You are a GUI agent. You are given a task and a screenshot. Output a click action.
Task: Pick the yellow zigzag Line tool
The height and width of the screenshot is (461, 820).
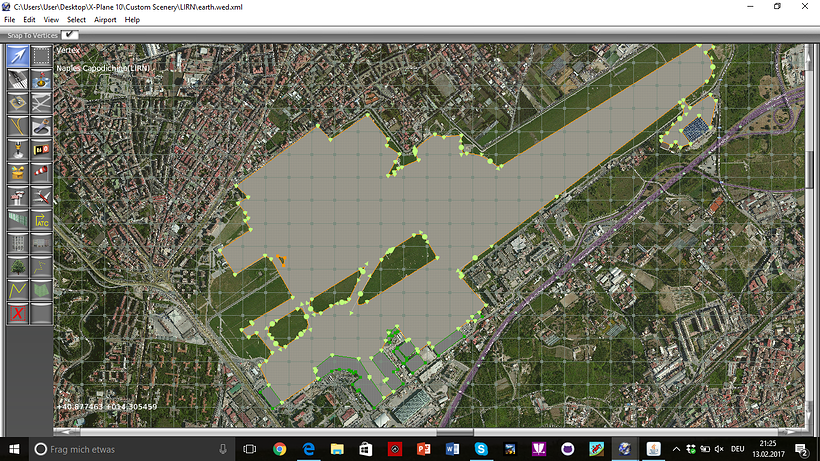[18, 290]
